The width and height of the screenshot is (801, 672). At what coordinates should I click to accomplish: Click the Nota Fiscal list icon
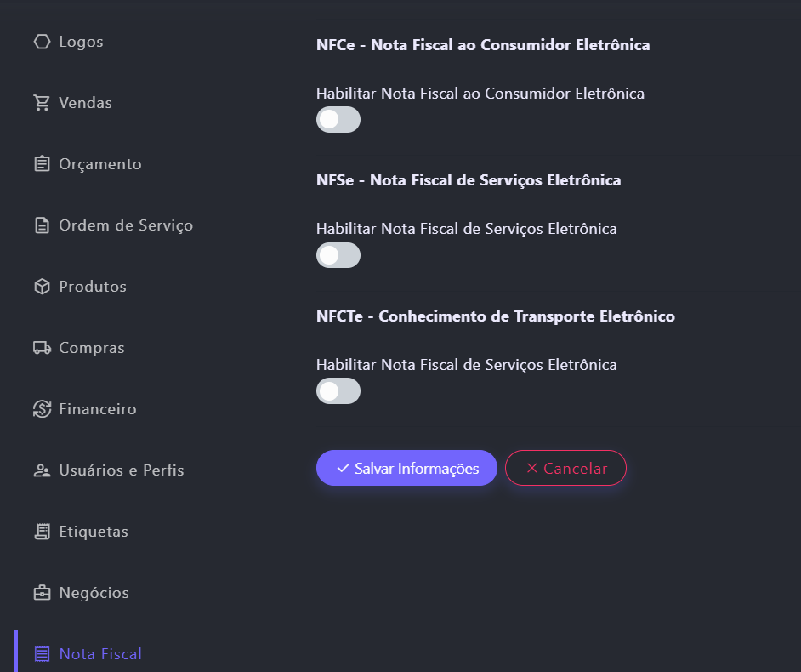pos(42,654)
